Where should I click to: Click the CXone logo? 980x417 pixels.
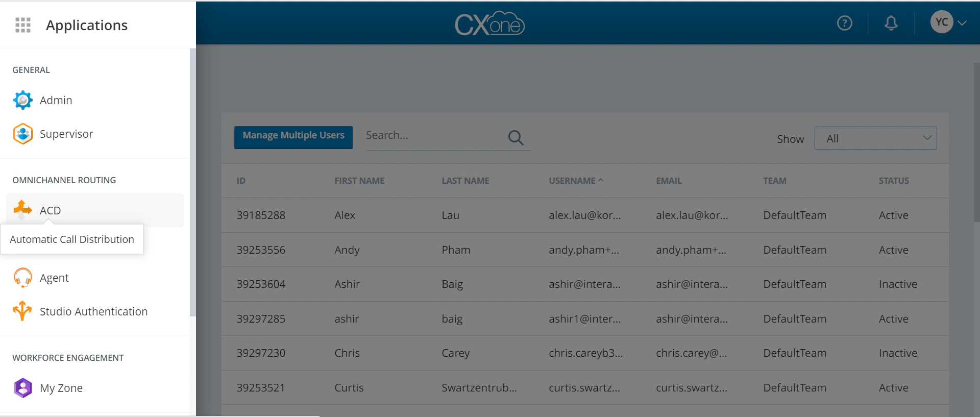pyautogui.click(x=489, y=22)
